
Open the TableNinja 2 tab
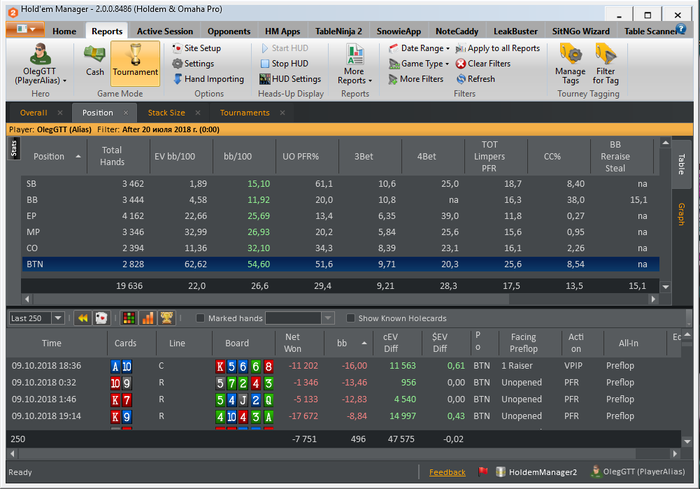coord(338,31)
